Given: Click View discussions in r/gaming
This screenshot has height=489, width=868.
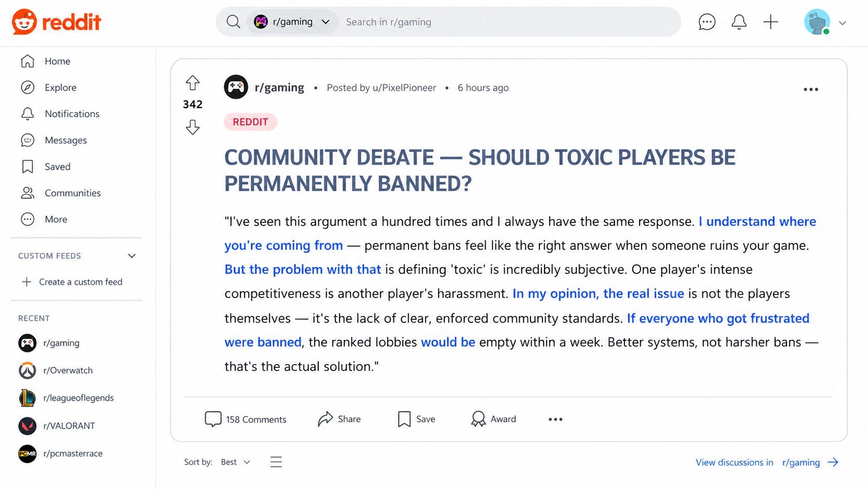Looking at the screenshot, I should tap(767, 462).
